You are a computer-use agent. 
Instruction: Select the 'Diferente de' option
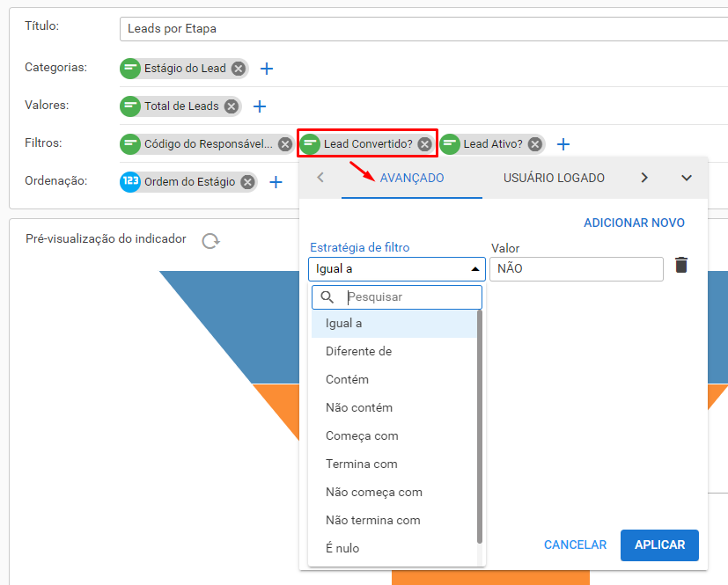coord(394,352)
